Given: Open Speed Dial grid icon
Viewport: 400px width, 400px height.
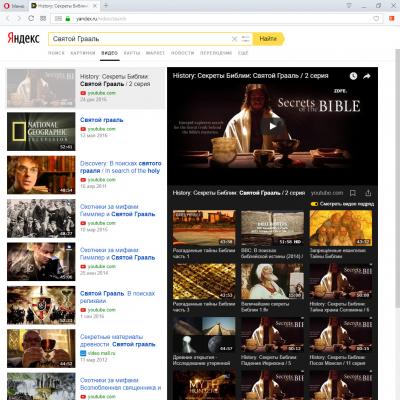Looking at the screenshot, I should pyautogui.click(x=43, y=18).
